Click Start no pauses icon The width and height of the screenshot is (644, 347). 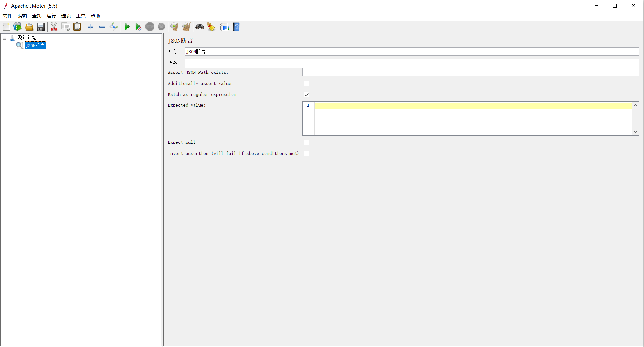point(138,27)
